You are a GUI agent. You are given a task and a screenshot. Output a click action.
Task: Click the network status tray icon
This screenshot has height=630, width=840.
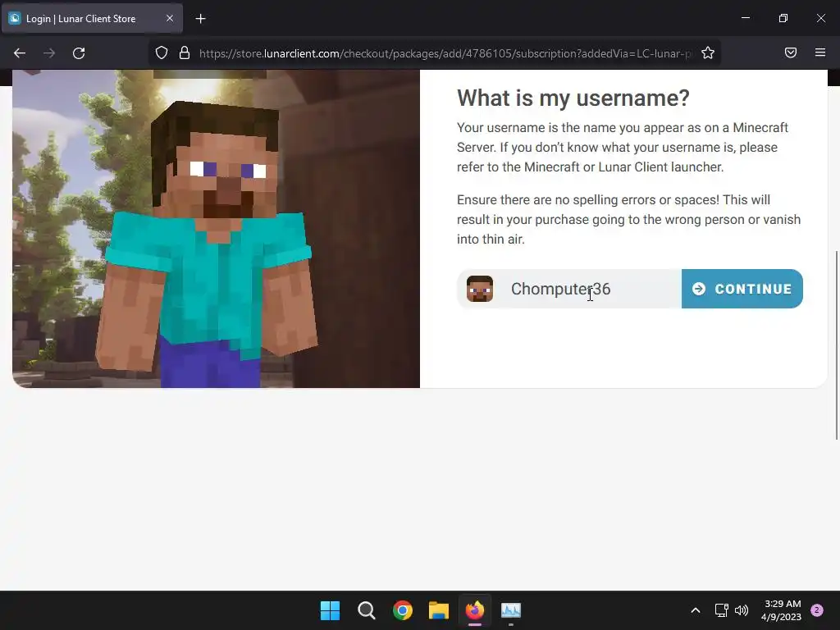coord(722,610)
